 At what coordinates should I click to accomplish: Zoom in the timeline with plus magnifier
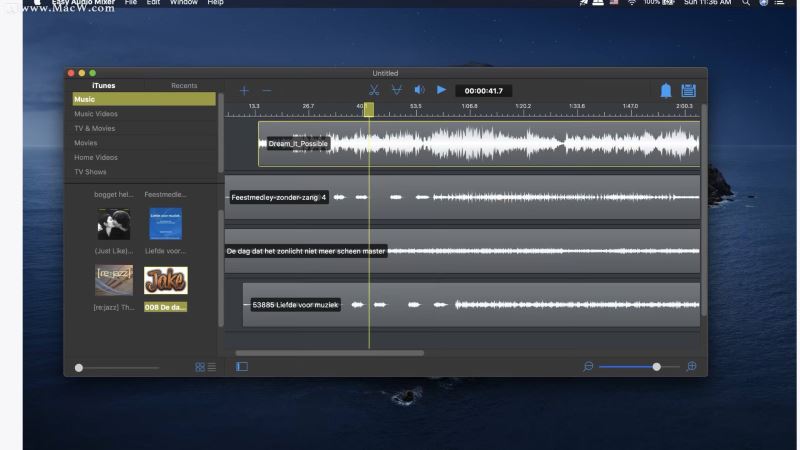[x=691, y=366]
